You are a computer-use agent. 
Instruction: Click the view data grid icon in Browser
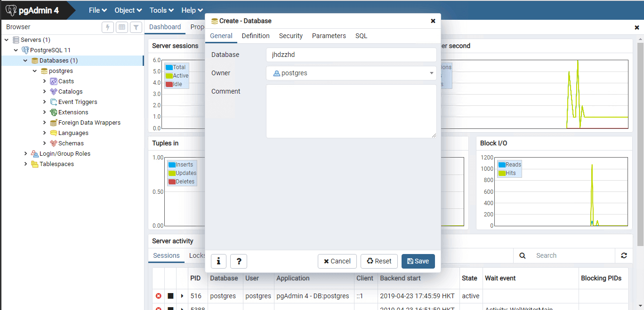pos(122,27)
